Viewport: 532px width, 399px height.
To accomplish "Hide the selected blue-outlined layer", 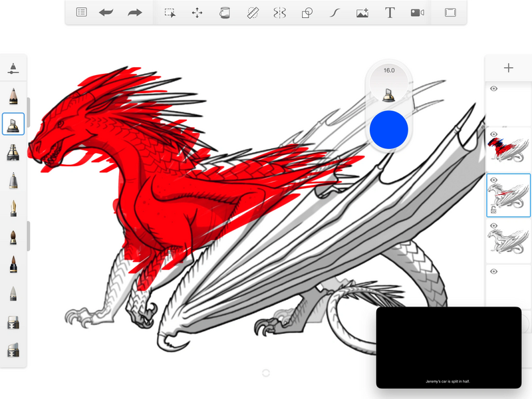I will coord(494,180).
